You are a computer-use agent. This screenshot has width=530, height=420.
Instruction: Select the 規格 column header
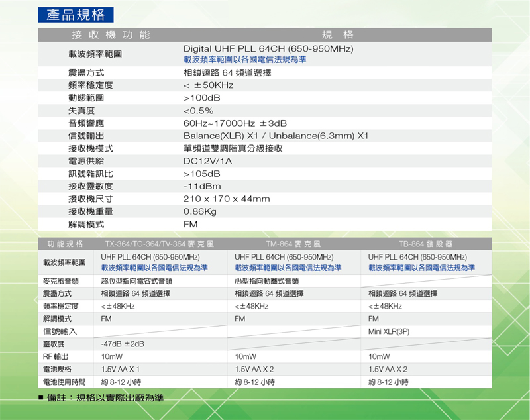(337, 35)
